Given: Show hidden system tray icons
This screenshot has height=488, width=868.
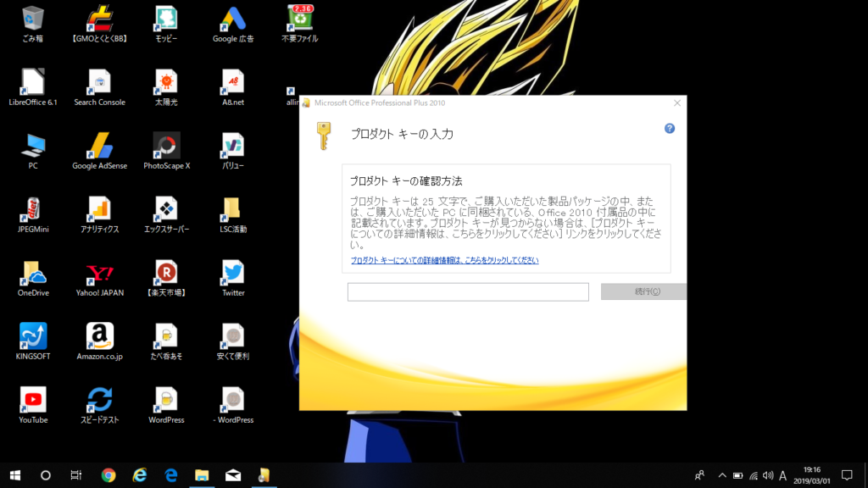Looking at the screenshot, I should pyautogui.click(x=722, y=475).
